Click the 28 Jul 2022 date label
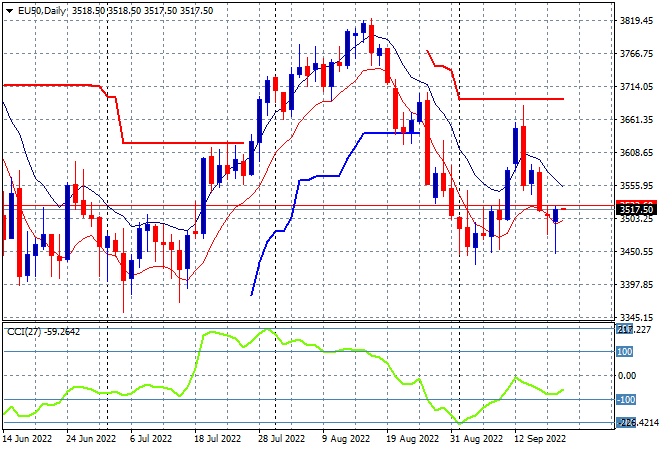This screenshot has width=660, height=450. click(x=281, y=439)
